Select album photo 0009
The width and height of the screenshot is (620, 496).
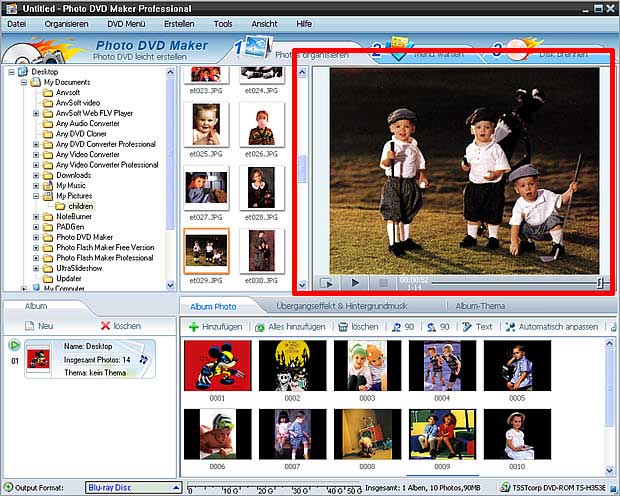tap(442, 434)
